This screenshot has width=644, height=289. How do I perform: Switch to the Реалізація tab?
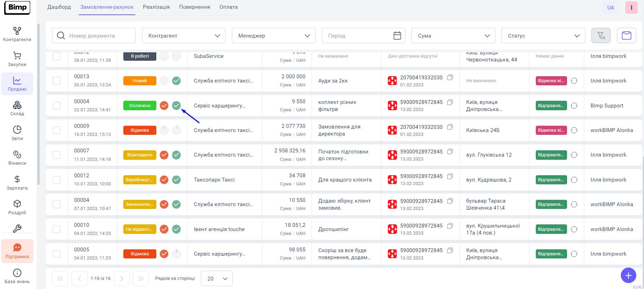(x=156, y=7)
